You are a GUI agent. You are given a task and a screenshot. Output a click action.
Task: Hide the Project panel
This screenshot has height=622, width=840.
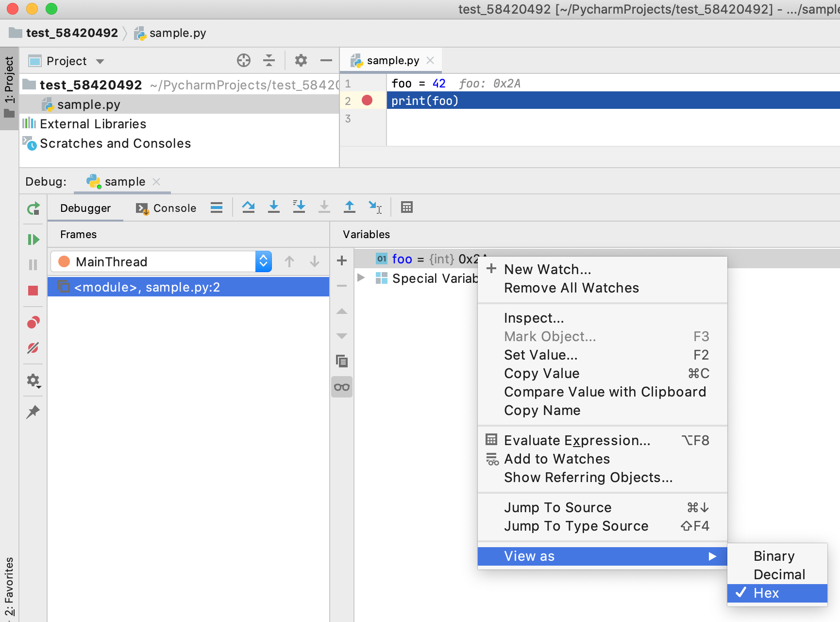(x=326, y=60)
